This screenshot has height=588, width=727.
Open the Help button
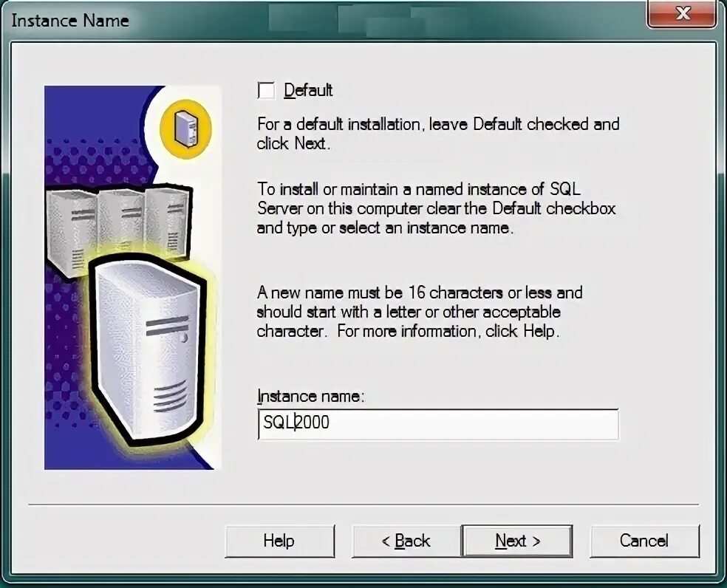click(279, 541)
